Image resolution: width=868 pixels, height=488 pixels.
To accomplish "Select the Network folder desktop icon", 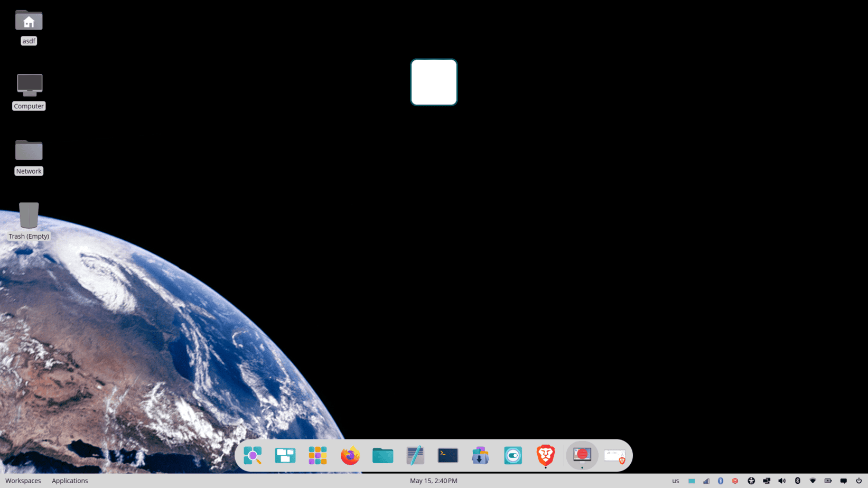I will (x=29, y=157).
